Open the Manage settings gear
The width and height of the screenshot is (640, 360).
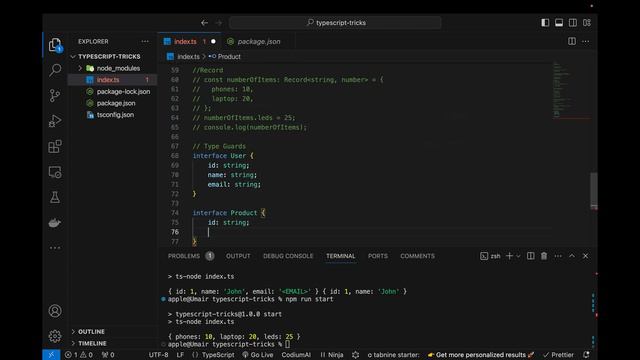point(55,336)
